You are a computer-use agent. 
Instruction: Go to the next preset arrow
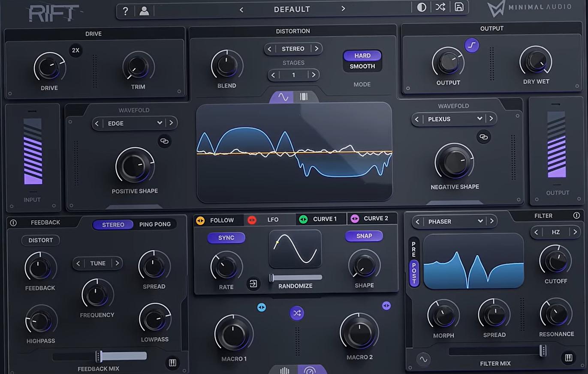click(343, 9)
